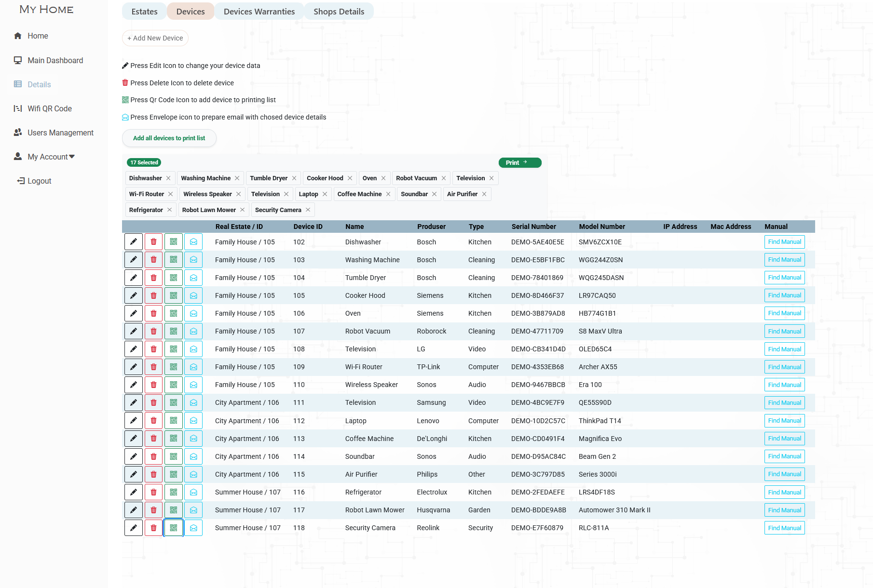Remove Air Purifier chip

484,194
